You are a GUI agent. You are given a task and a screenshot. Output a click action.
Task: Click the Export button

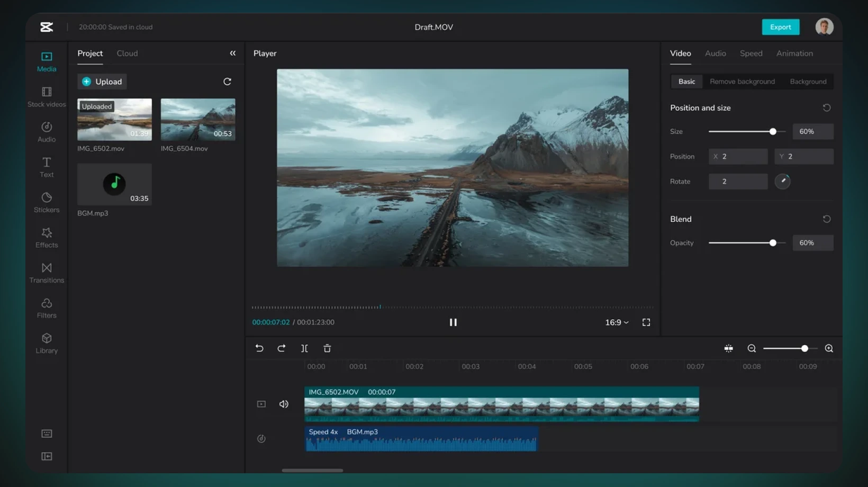(780, 27)
